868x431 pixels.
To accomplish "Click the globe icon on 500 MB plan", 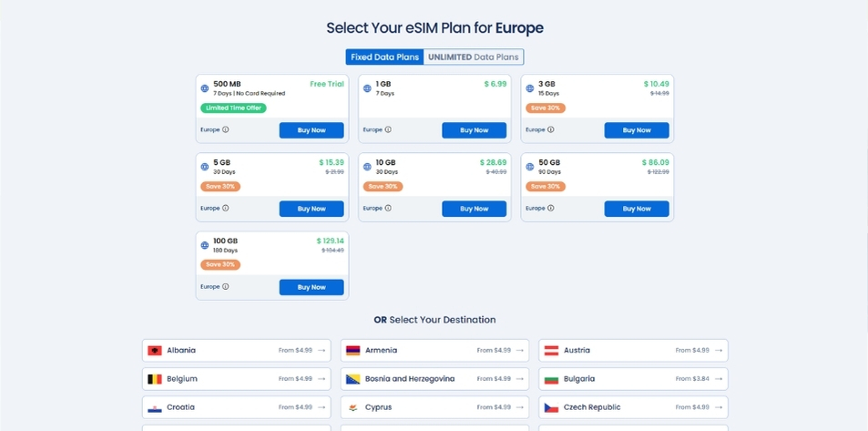I will point(205,88).
